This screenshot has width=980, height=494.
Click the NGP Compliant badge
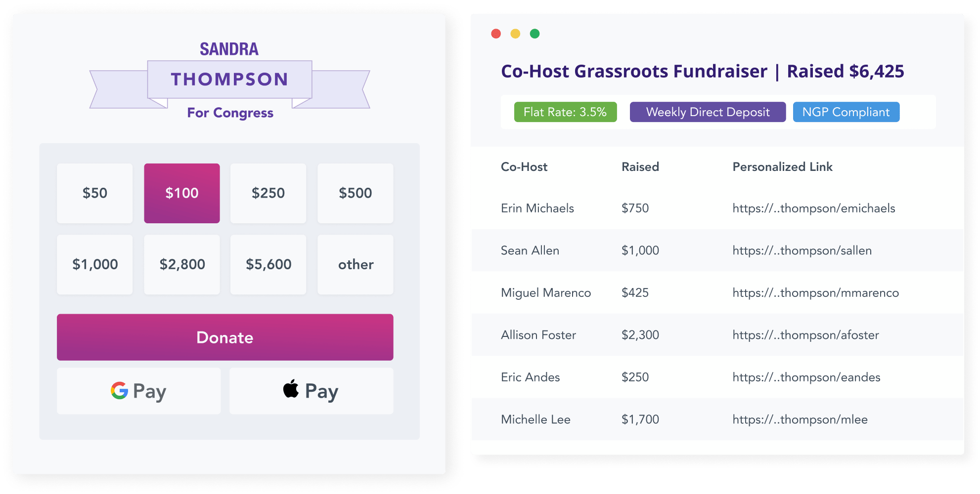tap(846, 112)
